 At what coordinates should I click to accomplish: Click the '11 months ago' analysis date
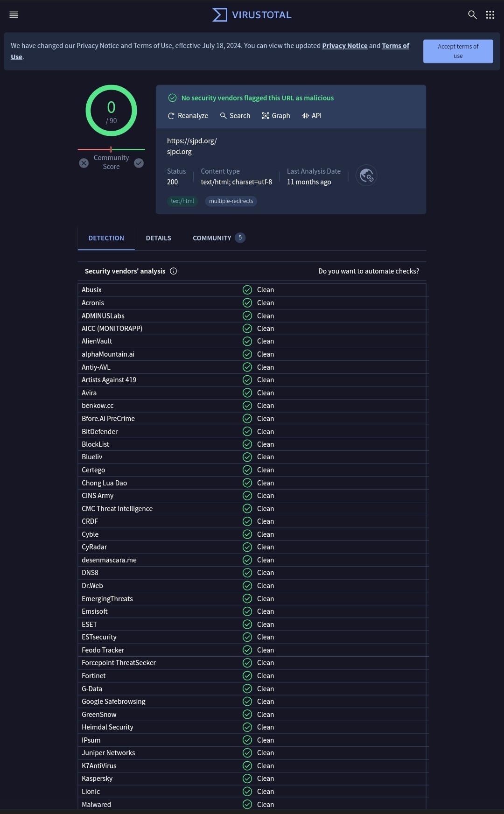coord(309,182)
